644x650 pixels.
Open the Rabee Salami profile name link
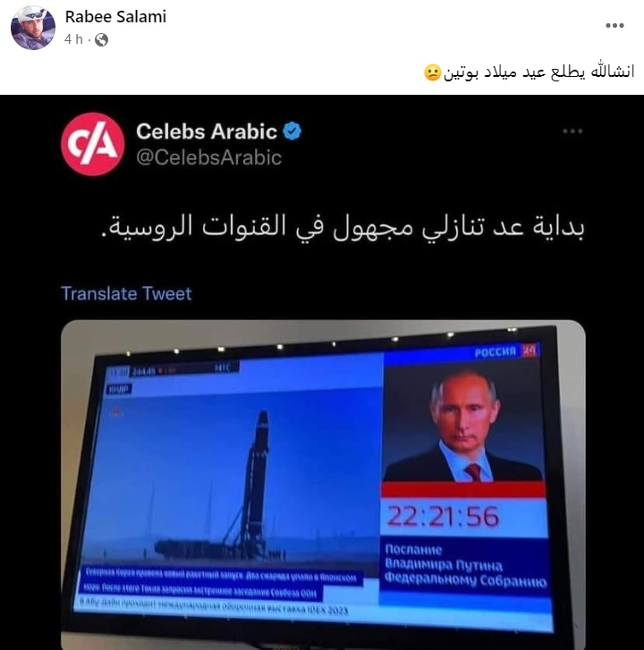[x=115, y=17]
